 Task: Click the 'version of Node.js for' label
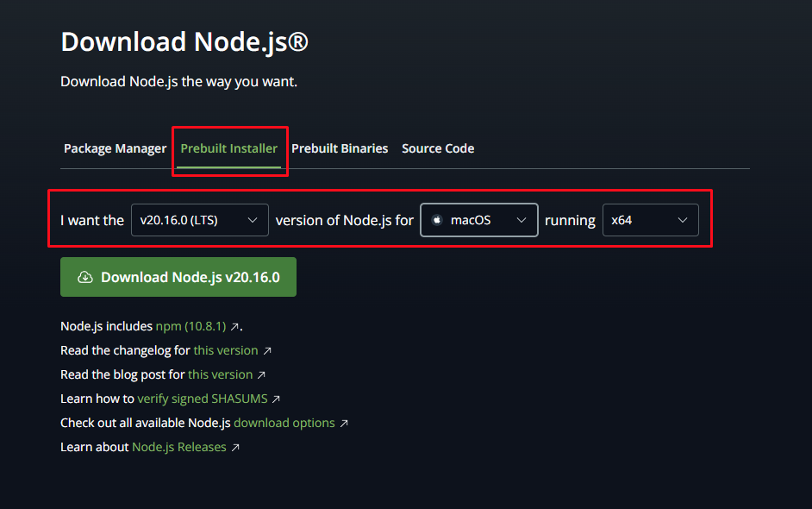tap(345, 220)
